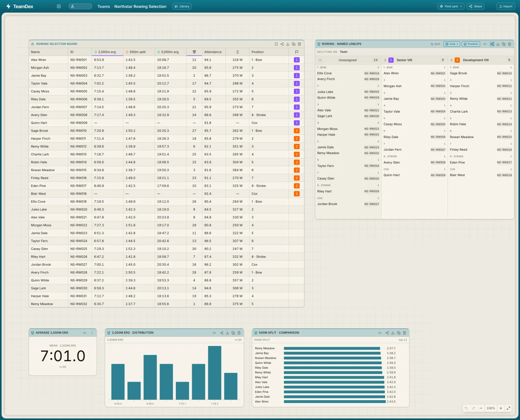Zoom in with the plus button
The image size is (520, 420).
501,408
